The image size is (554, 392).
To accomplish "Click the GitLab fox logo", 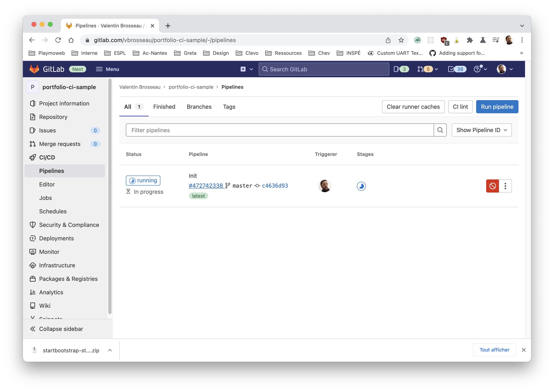I will tap(34, 69).
